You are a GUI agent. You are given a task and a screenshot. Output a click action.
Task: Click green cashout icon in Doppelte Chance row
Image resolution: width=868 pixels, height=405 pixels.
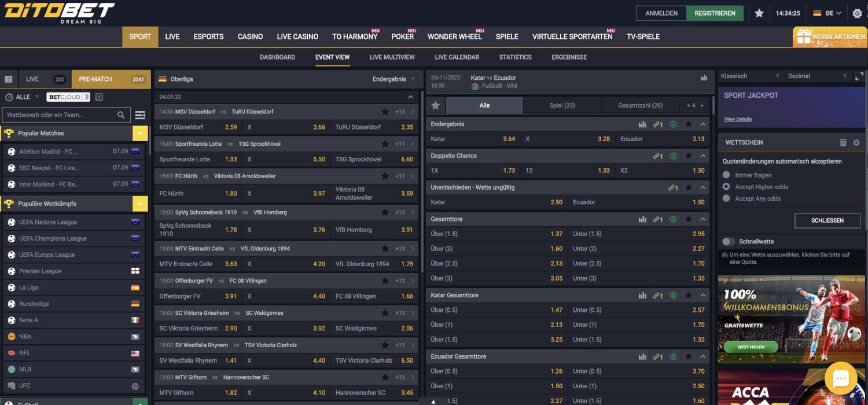pyautogui.click(x=673, y=156)
